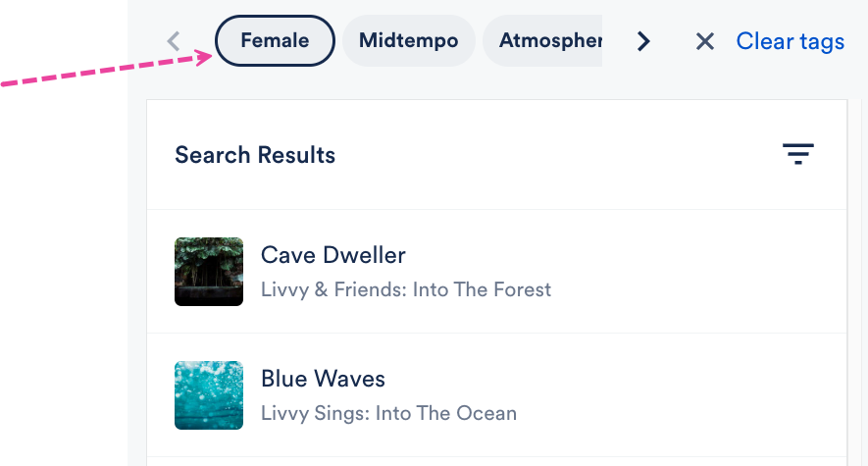Click the Search Results heading

coord(255,155)
